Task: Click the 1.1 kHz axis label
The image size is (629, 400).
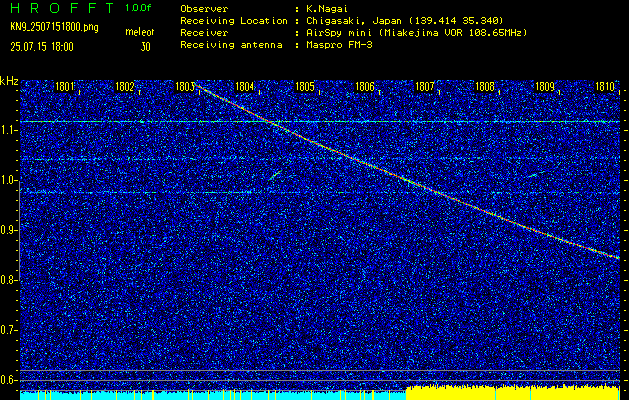Action: click(8, 130)
